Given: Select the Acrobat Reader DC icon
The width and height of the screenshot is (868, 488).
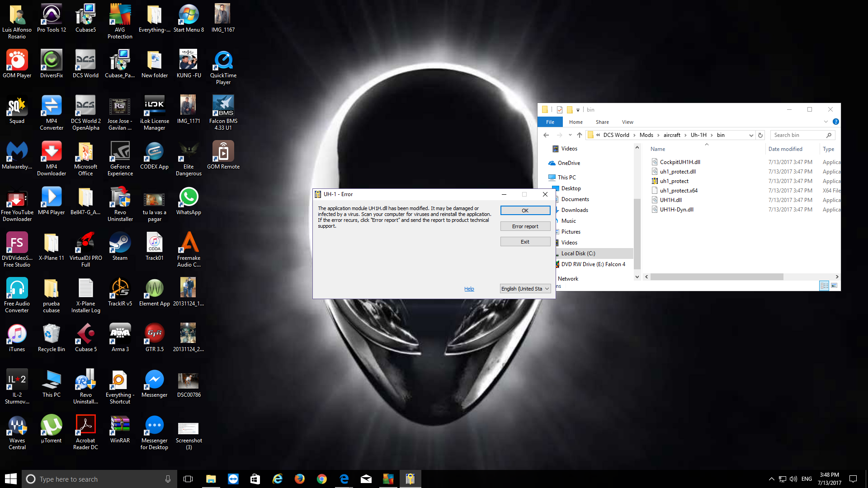Looking at the screenshot, I should (x=85, y=432).
